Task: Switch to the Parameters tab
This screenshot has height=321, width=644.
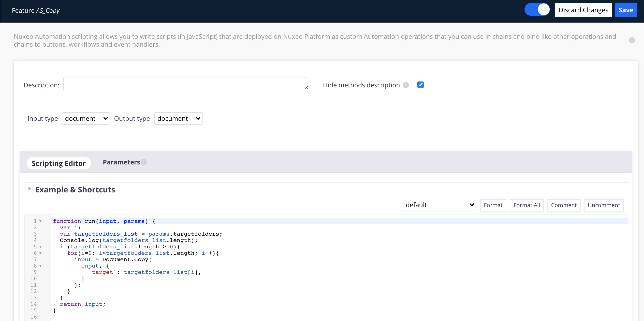Action: 122,162
